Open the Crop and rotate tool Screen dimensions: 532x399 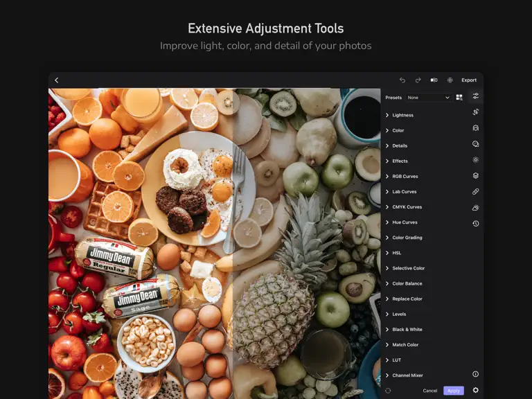pyautogui.click(x=476, y=112)
